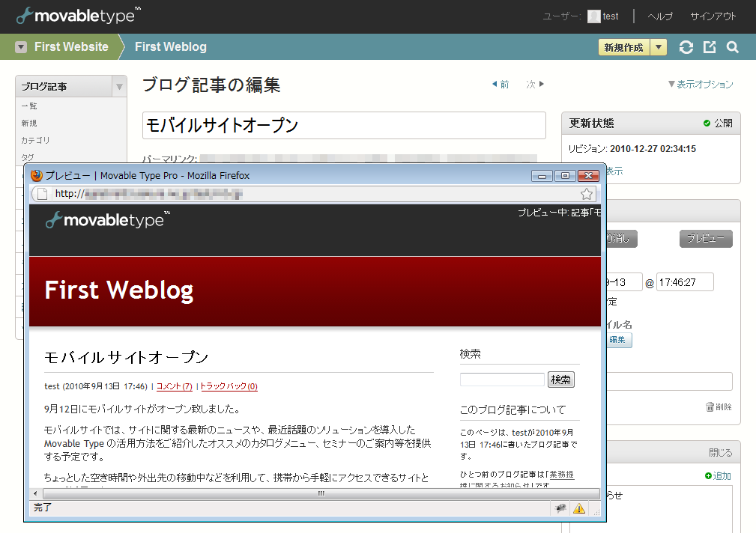This screenshot has width=756, height=533.
Task: Click the test user avatar icon
Action: pyautogui.click(x=594, y=16)
